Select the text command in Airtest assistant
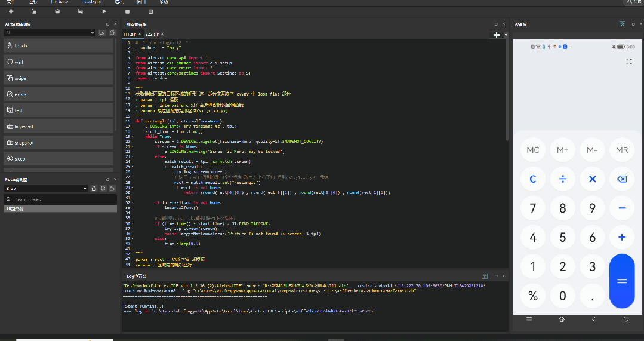 coord(58,110)
